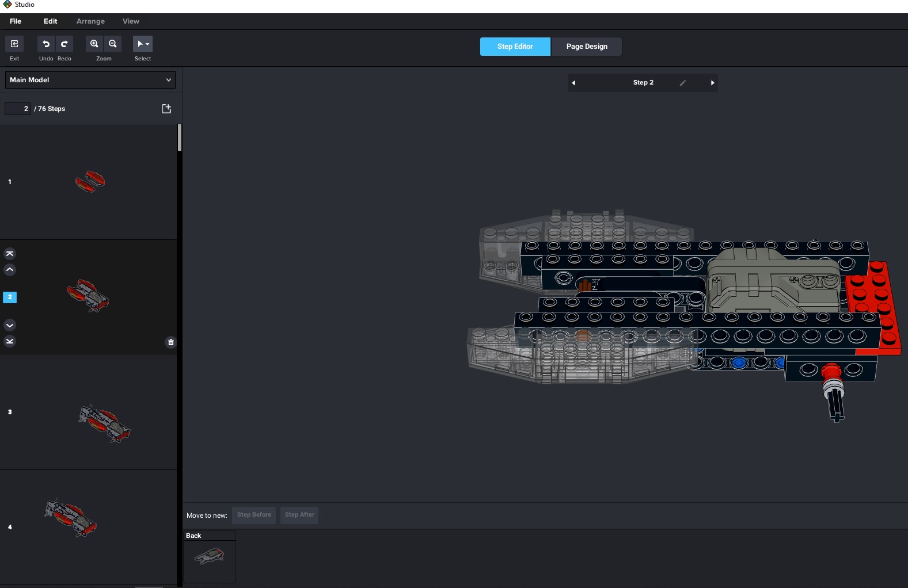Open the Arrange menu

[90, 21]
